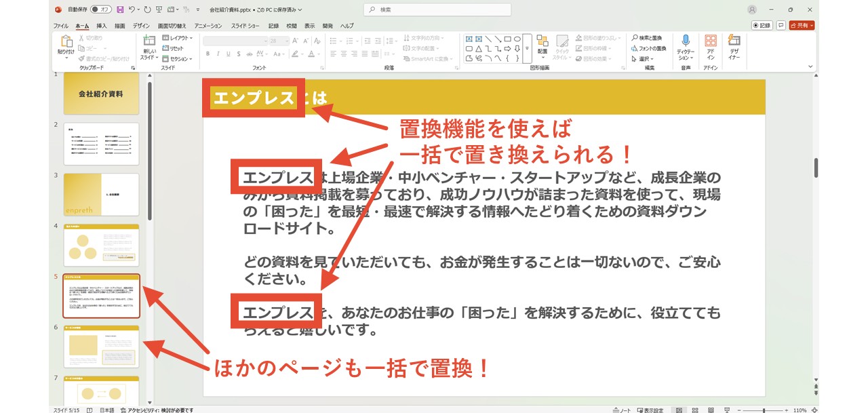Open the Animations (アニメーション) tab
Image resolution: width=868 pixels, height=413 pixels.
click(x=208, y=25)
